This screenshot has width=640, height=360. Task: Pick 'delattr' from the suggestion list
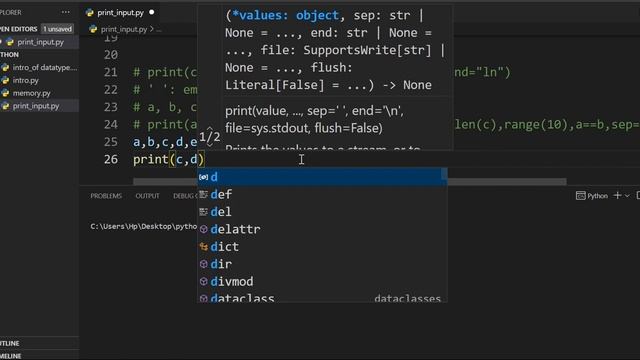click(322, 229)
